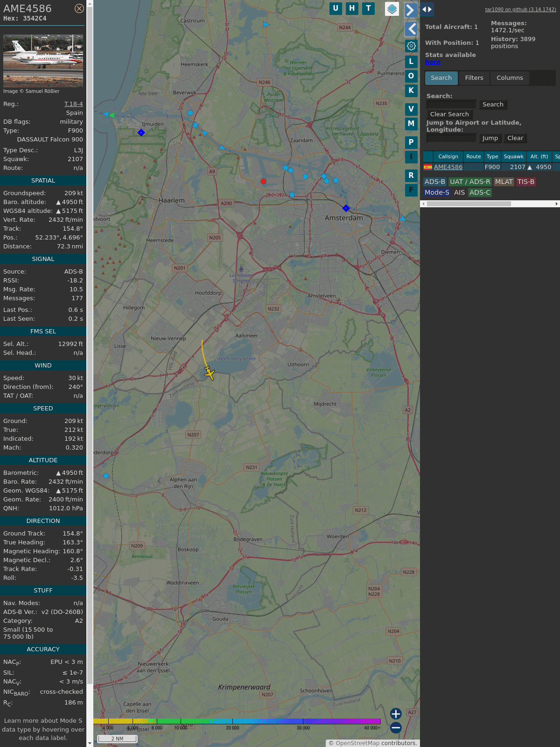Click OpenStreetMap attribution link
The height and width of the screenshot is (747, 560).
click(x=357, y=743)
